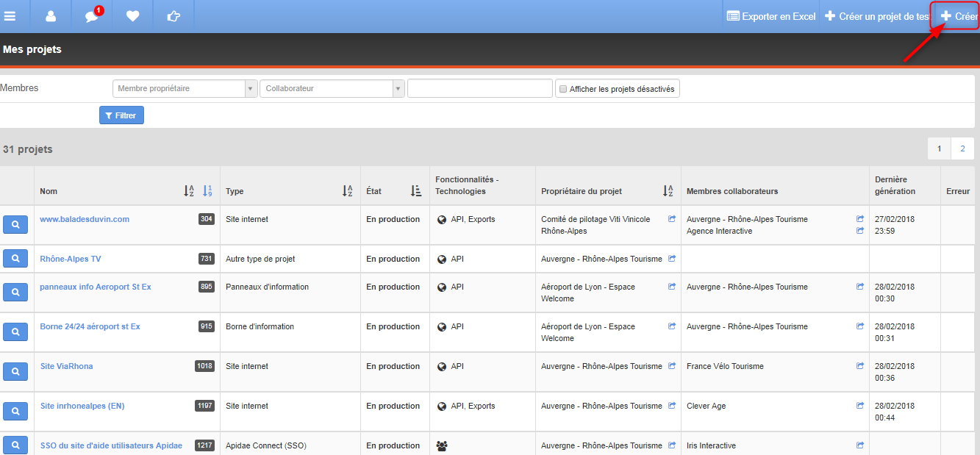The height and width of the screenshot is (455, 980).
Task: Click the '31 projets' count label
Action: (28, 149)
